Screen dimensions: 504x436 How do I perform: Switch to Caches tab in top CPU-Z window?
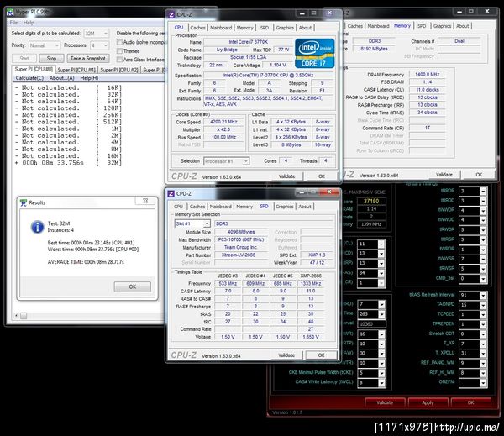[197, 28]
